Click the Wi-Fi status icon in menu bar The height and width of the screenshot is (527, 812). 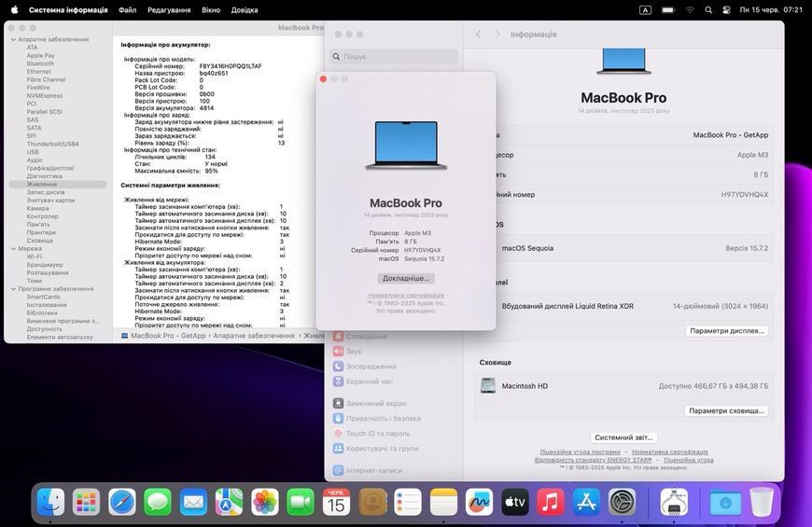pos(690,10)
